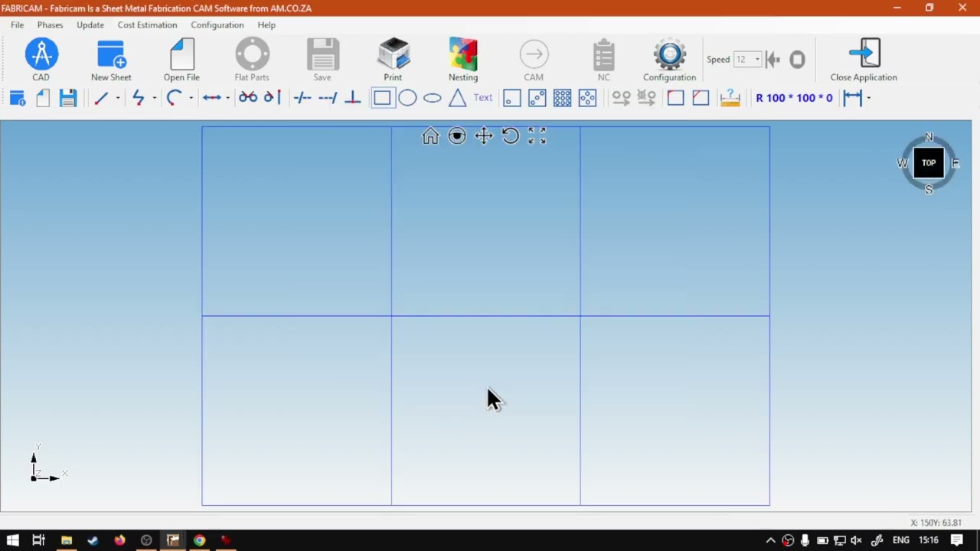Expand the Polyline tool dropdown arrow
Screen dimensions: 980x551
coord(154,98)
